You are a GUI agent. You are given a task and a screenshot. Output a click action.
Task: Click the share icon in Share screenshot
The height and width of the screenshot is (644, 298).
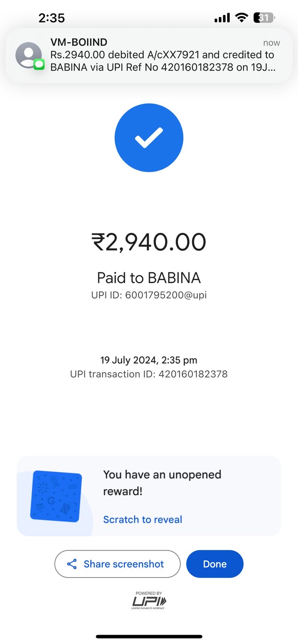(72, 564)
